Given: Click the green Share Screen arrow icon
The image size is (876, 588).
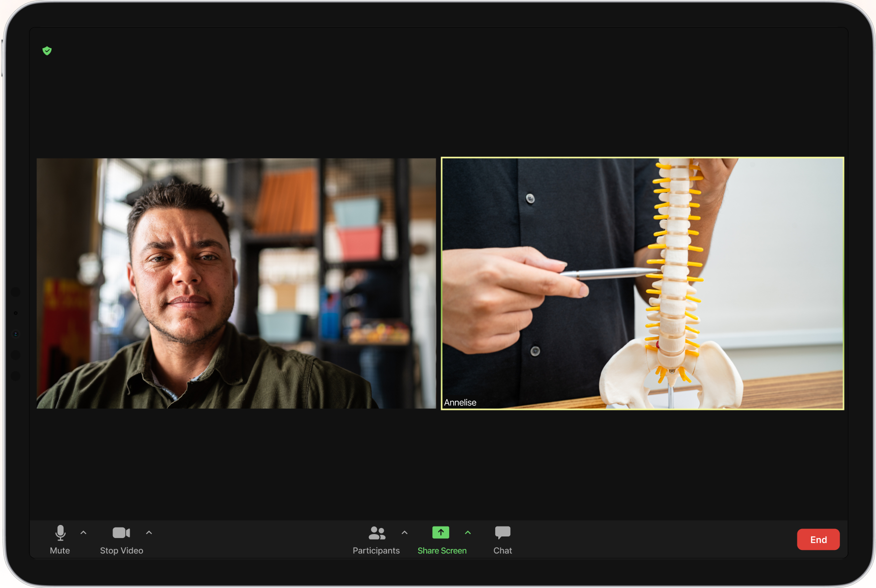Looking at the screenshot, I should click(x=441, y=532).
